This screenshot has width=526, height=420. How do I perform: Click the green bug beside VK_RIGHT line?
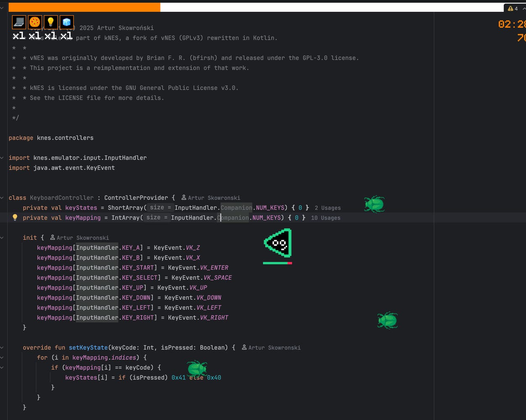pyautogui.click(x=387, y=320)
